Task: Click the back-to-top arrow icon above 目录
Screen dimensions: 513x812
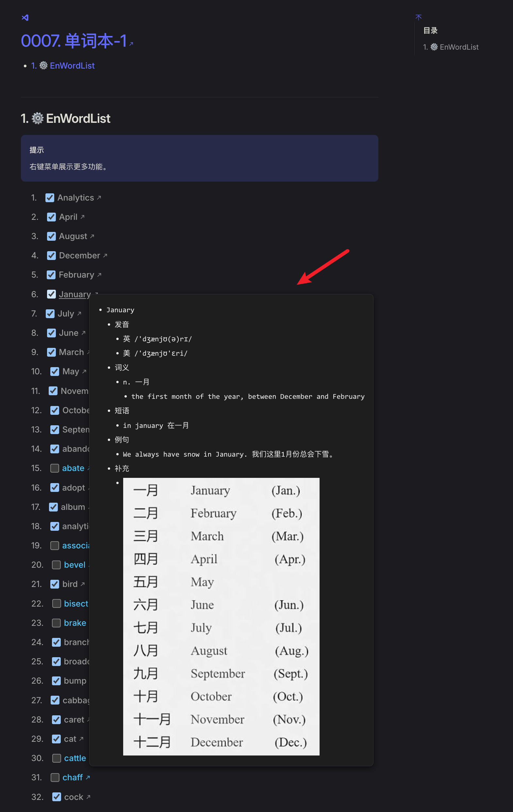Action: click(x=418, y=17)
